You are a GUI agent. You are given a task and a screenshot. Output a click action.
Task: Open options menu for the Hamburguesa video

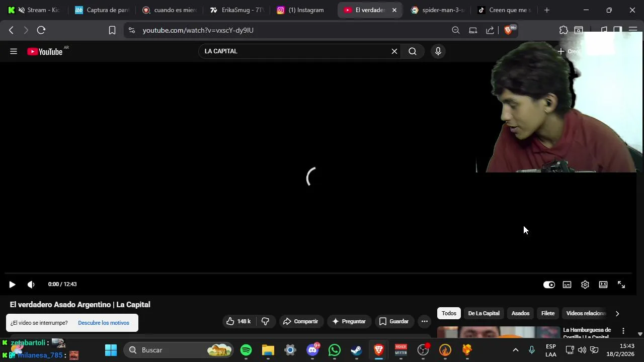point(623,331)
